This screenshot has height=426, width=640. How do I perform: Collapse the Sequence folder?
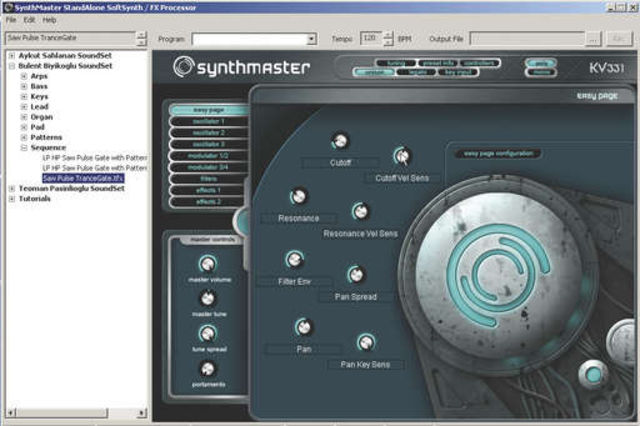[x=24, y=147]
